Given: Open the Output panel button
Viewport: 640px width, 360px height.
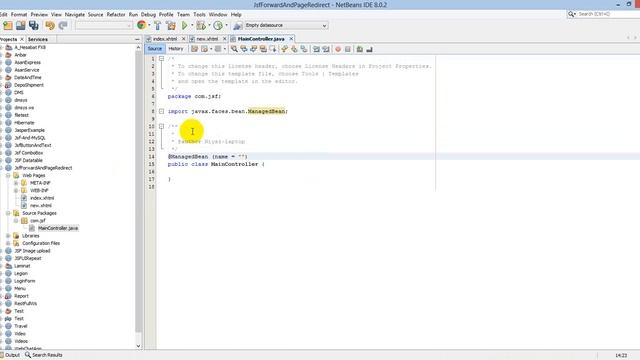Looking at the screenshot, I should [x=10, y=355].
